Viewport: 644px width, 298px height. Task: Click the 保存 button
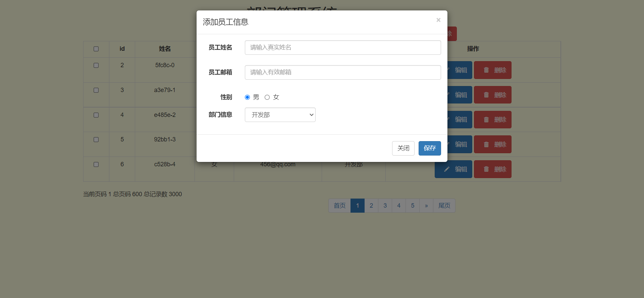point(430,148)
